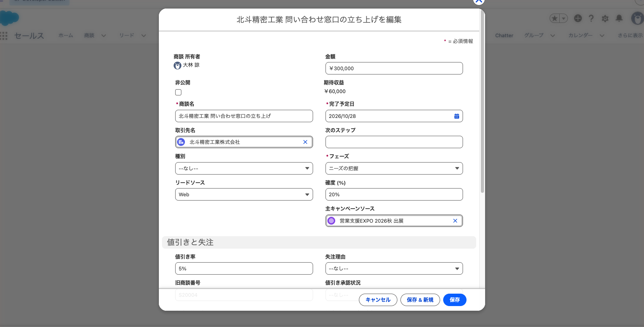Toggle the 非公開 checkbox

[x=178, y=92]
